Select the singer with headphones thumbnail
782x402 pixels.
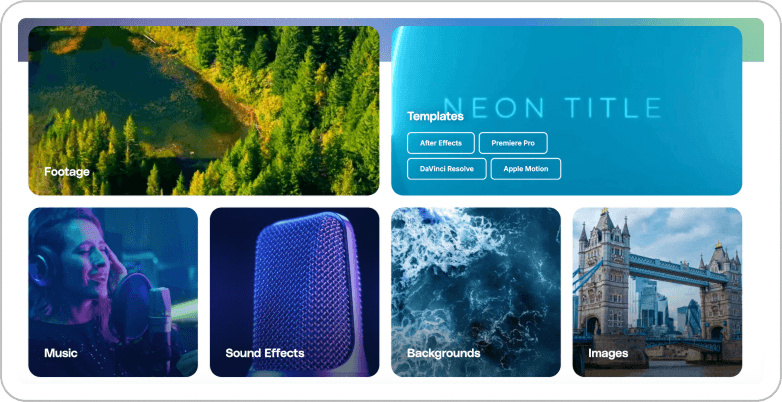113,292
